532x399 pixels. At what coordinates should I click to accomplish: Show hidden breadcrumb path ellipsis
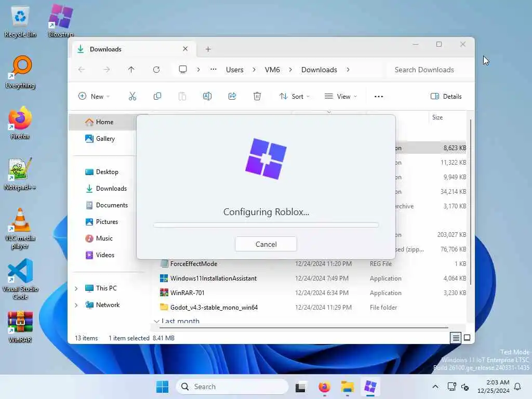point(213,70)
